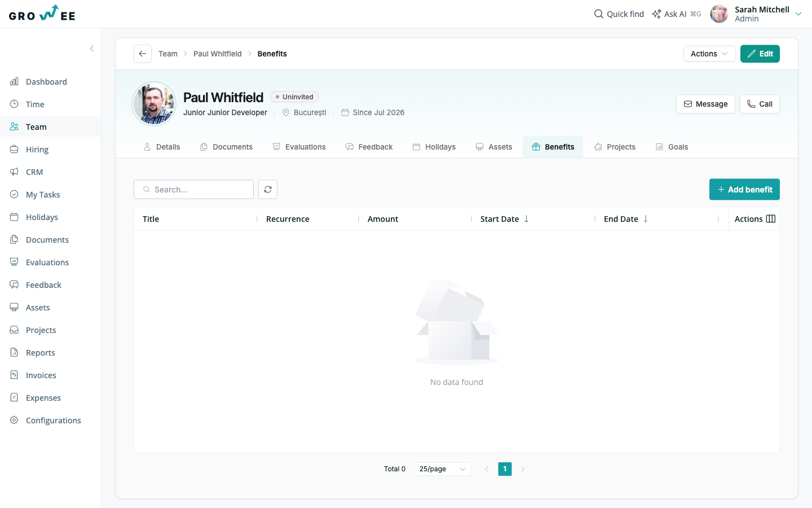The image size is (812, 508).
Task: Open the My Tasks checkmark icon
Action: pos(14,195)
